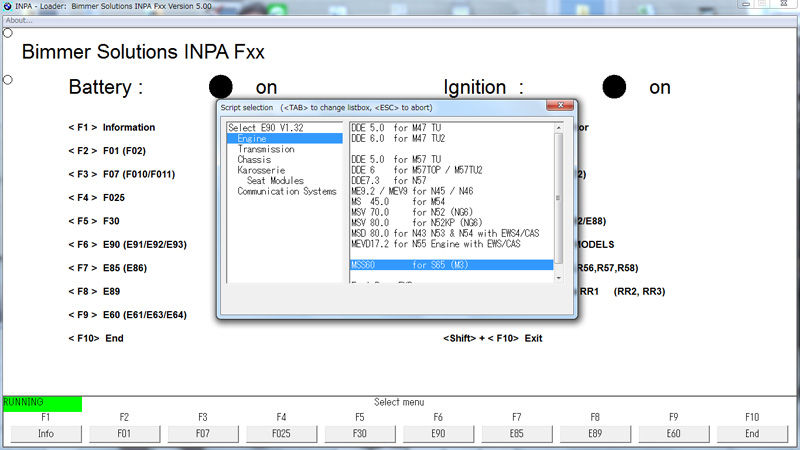The image size is (800, 450).
Task: Click the script list scrollbar thumb
Action: coord(558,198)
